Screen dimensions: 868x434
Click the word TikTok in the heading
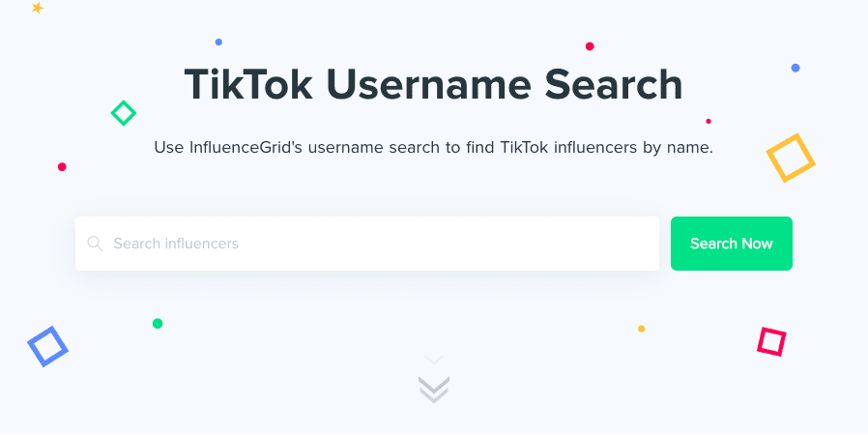pyautogui.click(x=248, y=85)
